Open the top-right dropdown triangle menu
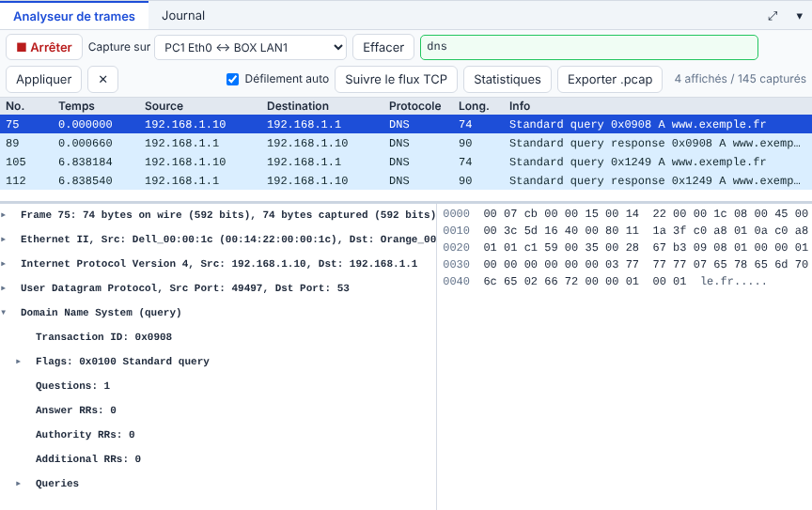This screenshot has width=812, height=510. (x=799, y=16)
